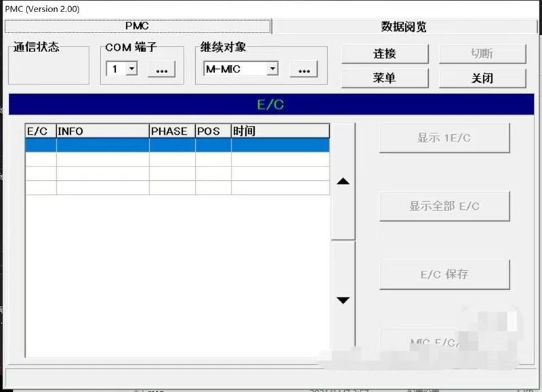Switch to the PMC tab
The width and height of the screenshot is (542, 392).
point(138,26)
